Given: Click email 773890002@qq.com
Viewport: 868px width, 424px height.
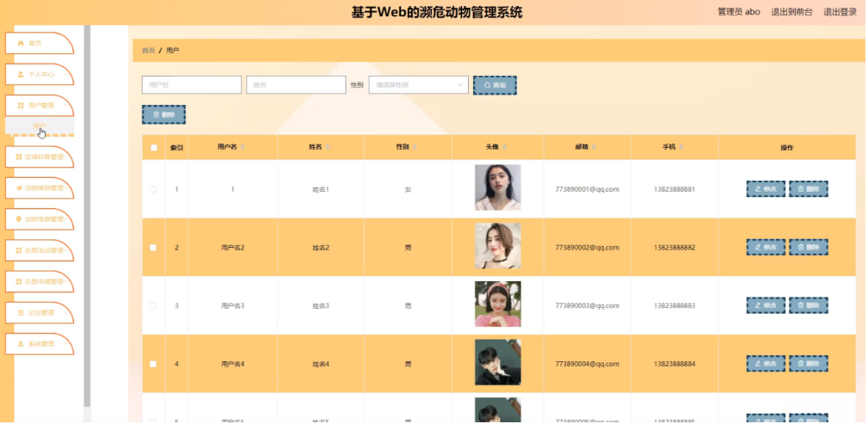Looking at the screenshot, I should [x=587, y=248].
